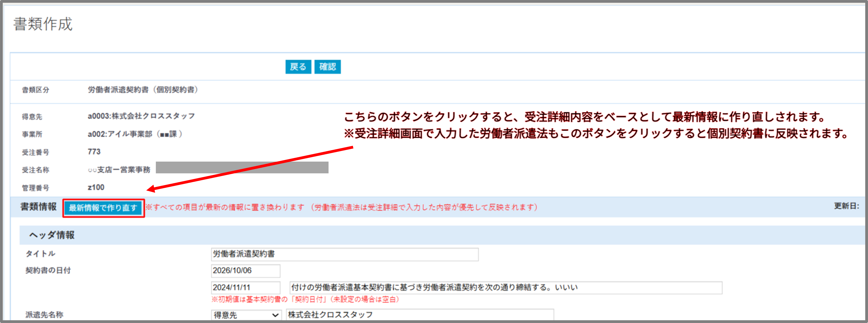Click the 株式会社クロススタッフ name input field

pyautogui.click(x=419, y=315)
